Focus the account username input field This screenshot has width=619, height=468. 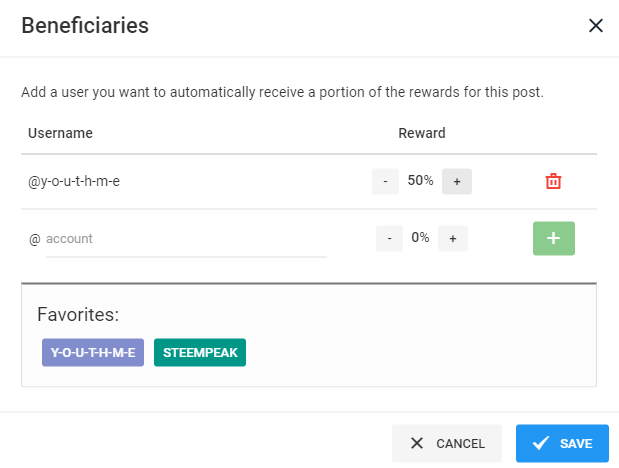pyautogui.click(x=186, y=239)
